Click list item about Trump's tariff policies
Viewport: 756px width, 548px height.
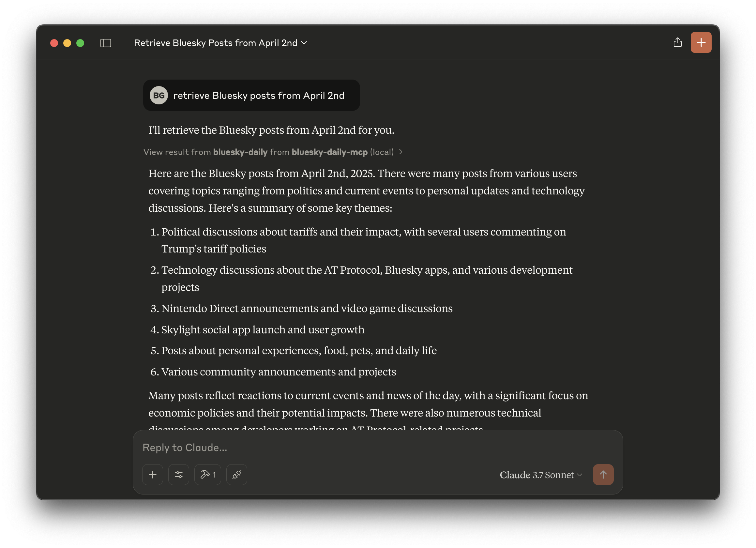363,240
